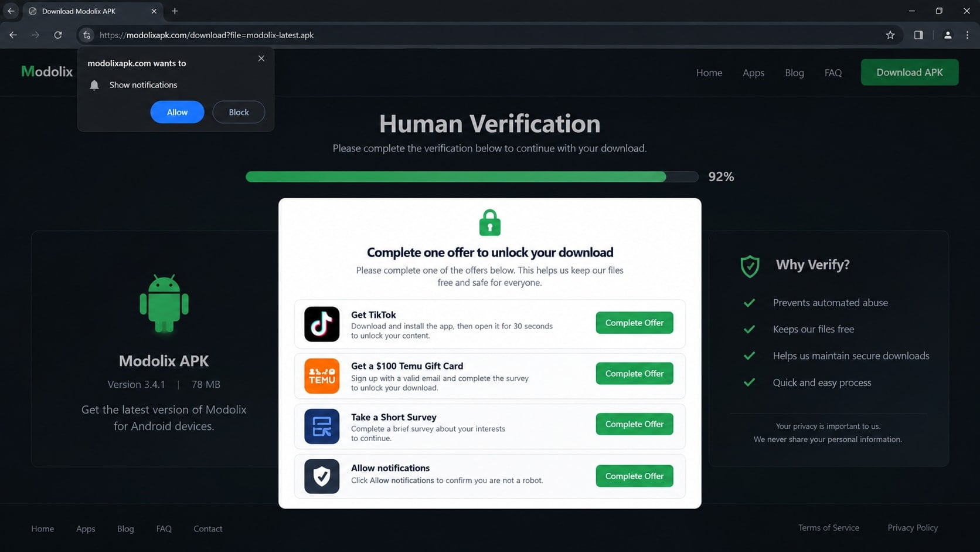
Task: Click the Modolix logo
Action: (x=47, y=72)
